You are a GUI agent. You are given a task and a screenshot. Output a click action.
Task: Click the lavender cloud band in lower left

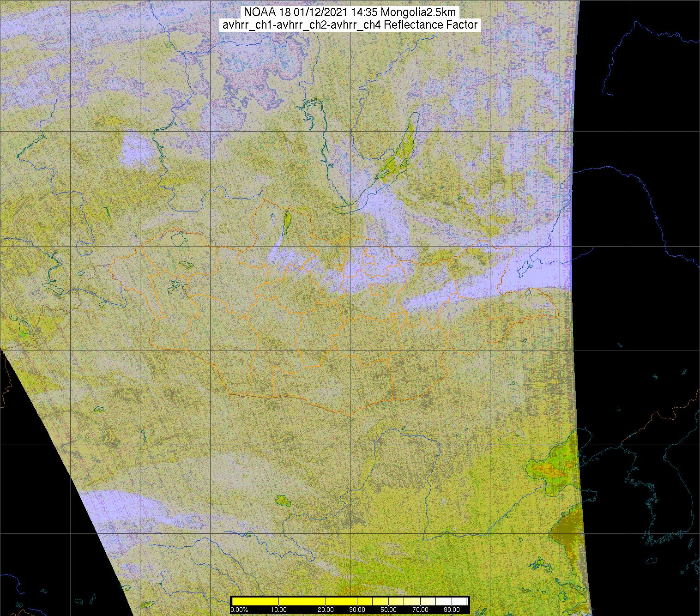125,506
